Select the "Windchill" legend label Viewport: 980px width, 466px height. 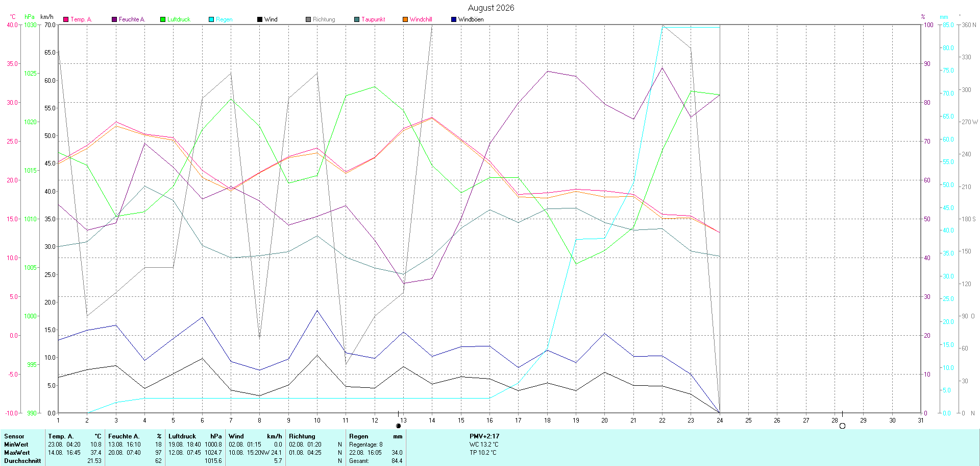pyautogui.click(x=421, y=19)
